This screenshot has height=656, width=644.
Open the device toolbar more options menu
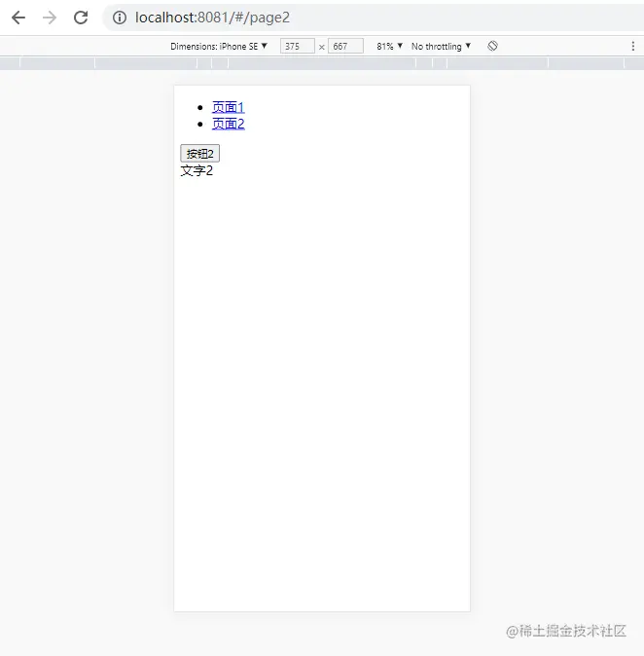tap(632, 46)
